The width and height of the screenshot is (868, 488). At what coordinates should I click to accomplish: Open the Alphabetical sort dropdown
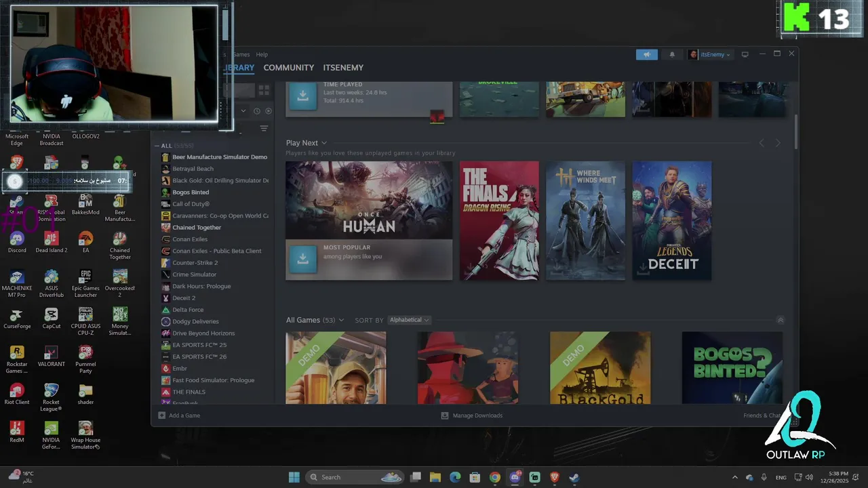click(x=410, y=320)
